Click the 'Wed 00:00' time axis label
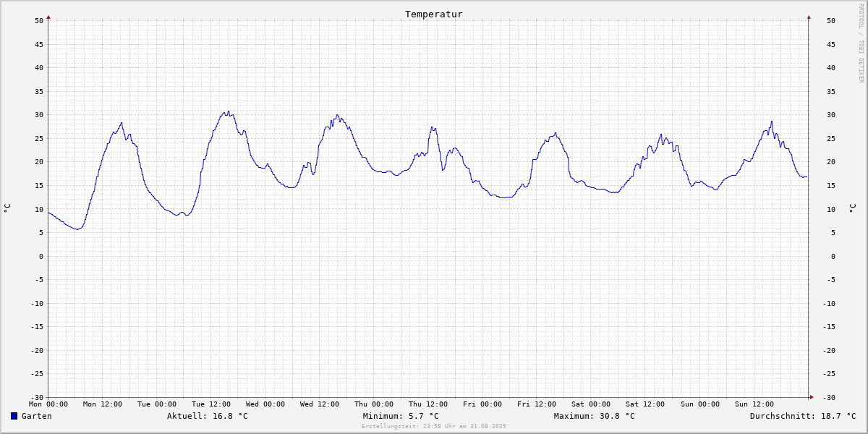 click(x=265, y=404)
